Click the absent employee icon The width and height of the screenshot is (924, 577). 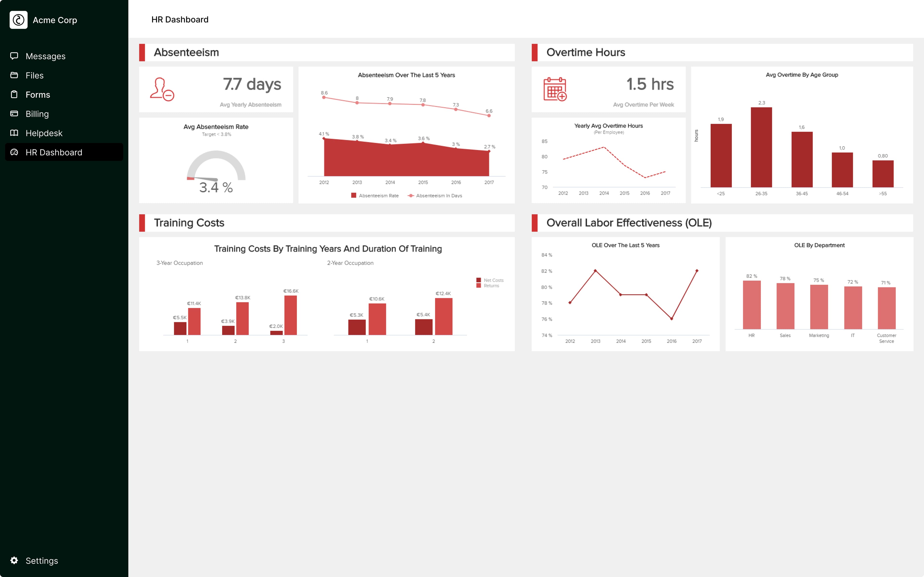pos(162,89)
